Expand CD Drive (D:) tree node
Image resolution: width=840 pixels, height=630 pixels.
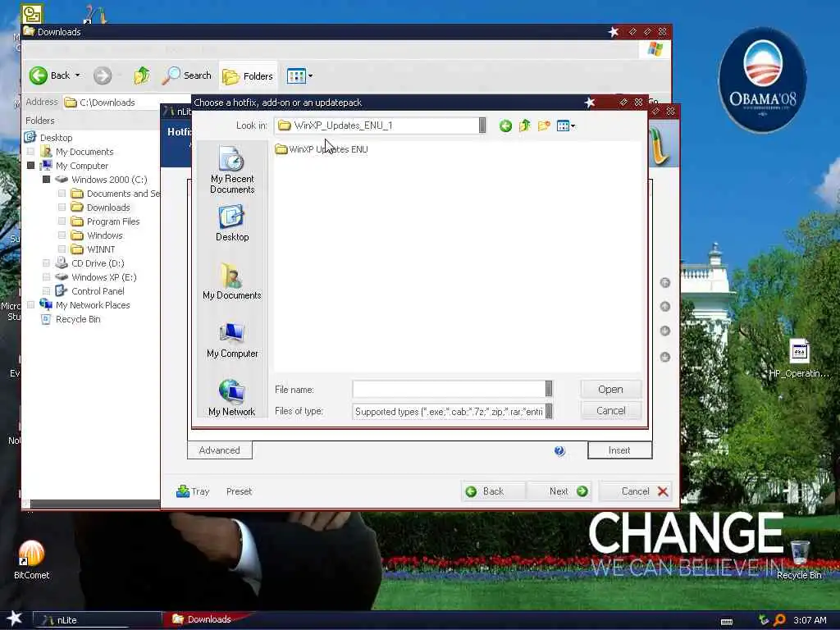(x=46, y=263)
